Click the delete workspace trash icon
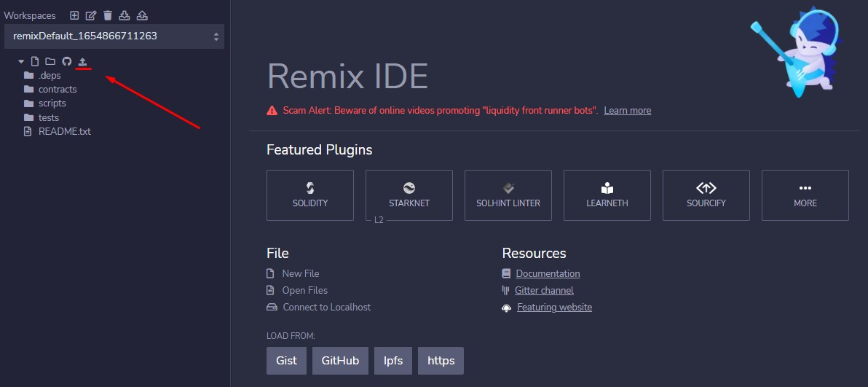Screen dimensions: 868x387 pos(107,15)
